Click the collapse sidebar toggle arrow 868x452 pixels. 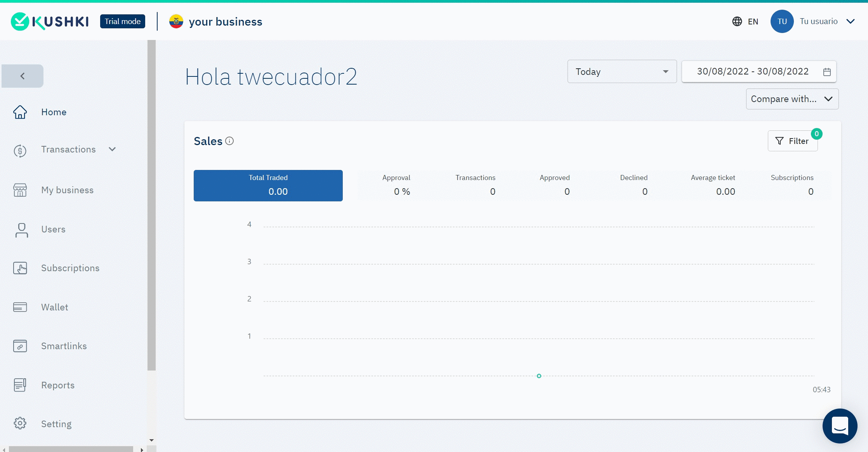click(x=22, y=76)
